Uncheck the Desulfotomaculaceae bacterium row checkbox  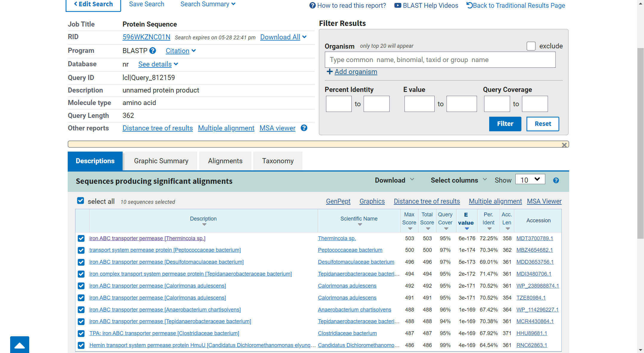[x=81, y=262]
